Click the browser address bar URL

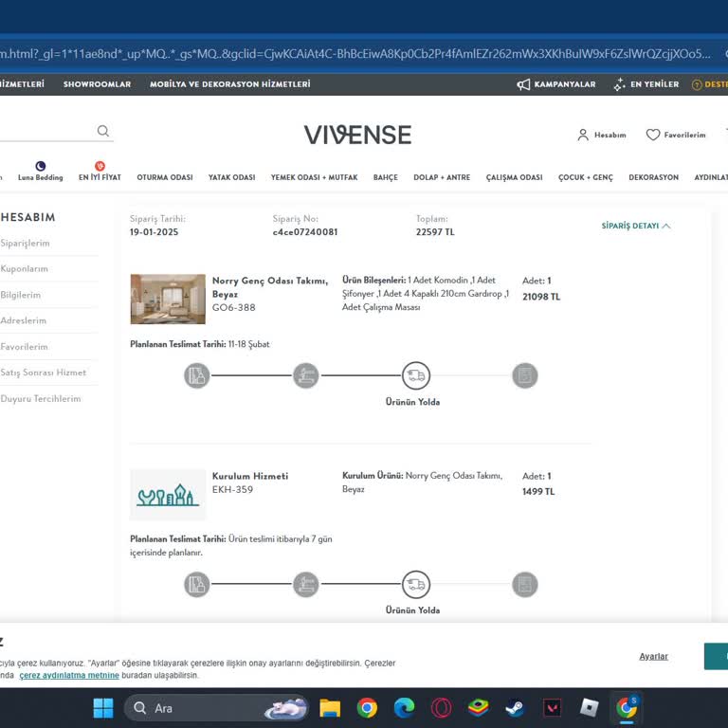(355, 54)
